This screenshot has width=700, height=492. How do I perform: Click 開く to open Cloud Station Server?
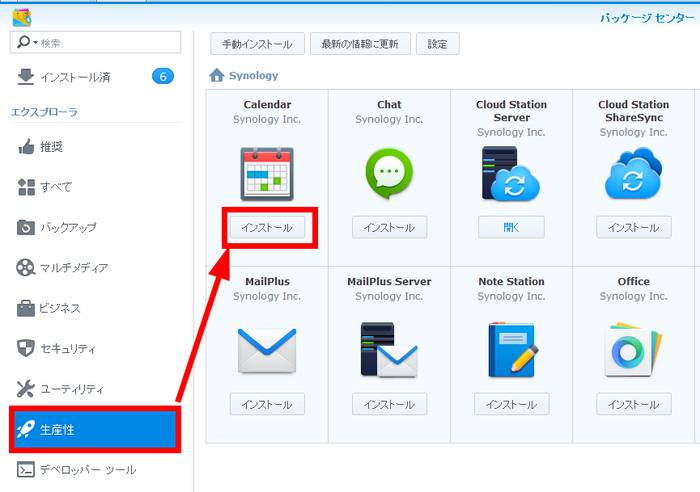click(x=511, y=227)
